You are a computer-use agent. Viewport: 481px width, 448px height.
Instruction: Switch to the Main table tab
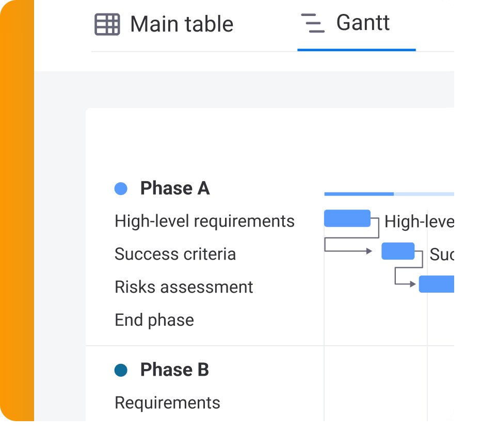[182, 23]
